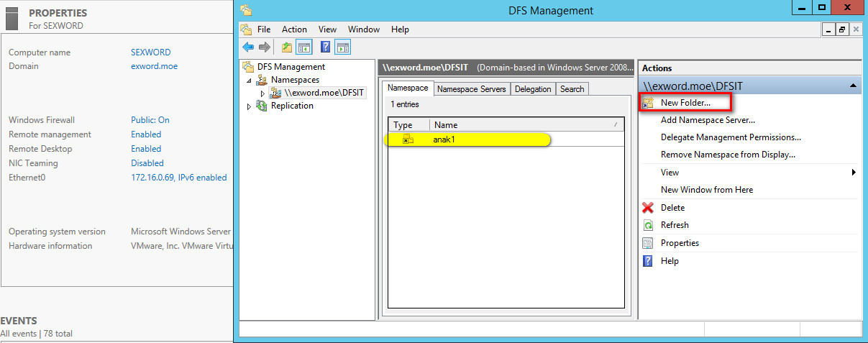Click Add Namespace Server... action

(708, 120)
